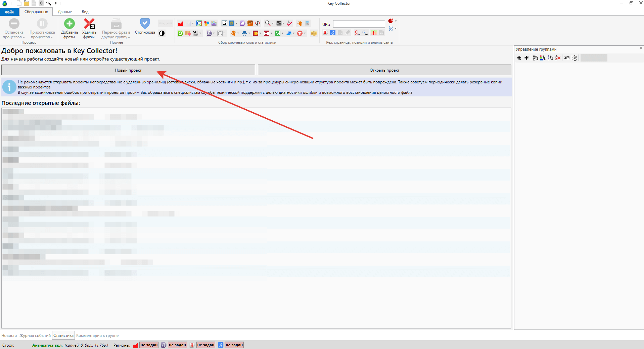
Task: Click the Новый проект button
Action: pos(128,70)
